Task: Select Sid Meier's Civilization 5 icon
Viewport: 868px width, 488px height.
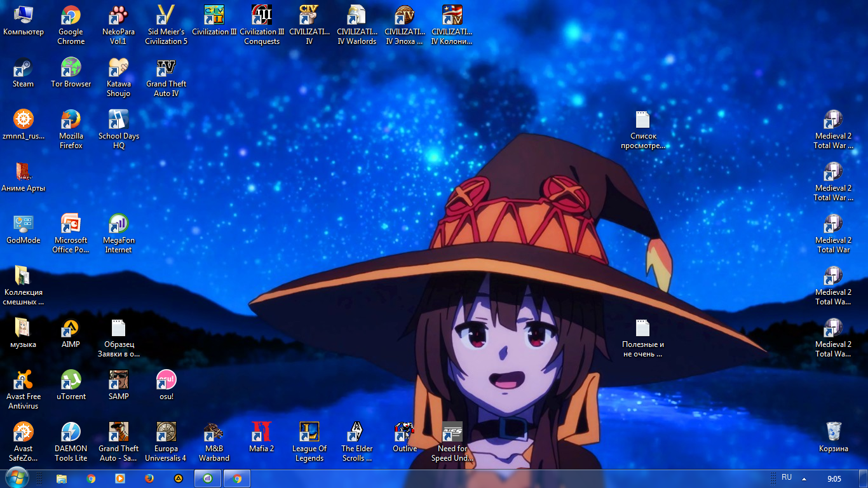Action: (x=166, y=25)
